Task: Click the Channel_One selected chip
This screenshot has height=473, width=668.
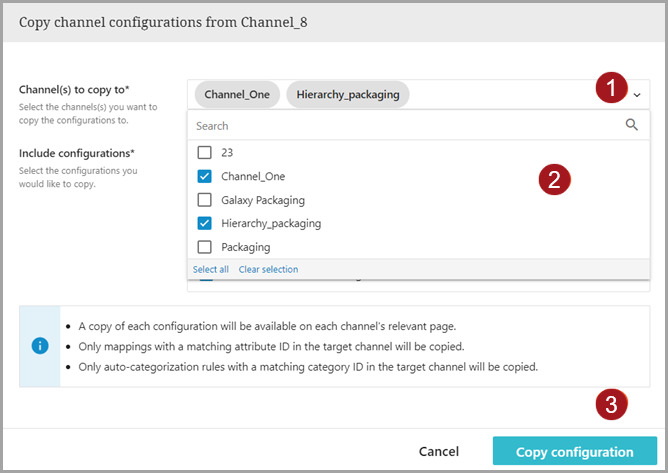Action: pos(237,95)
